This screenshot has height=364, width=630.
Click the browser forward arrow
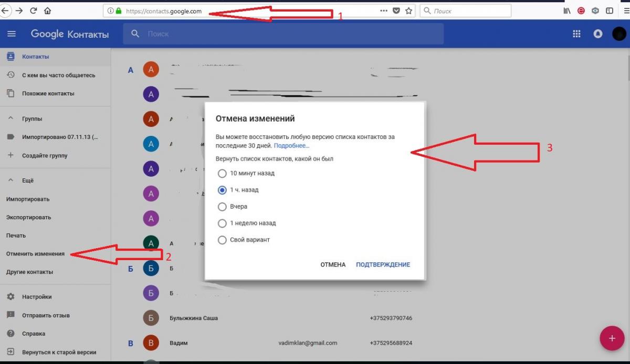coord(19,10)
